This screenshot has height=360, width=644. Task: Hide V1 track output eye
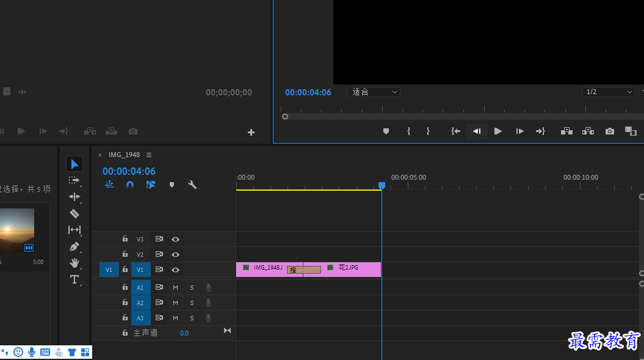(x=175, y=270)
